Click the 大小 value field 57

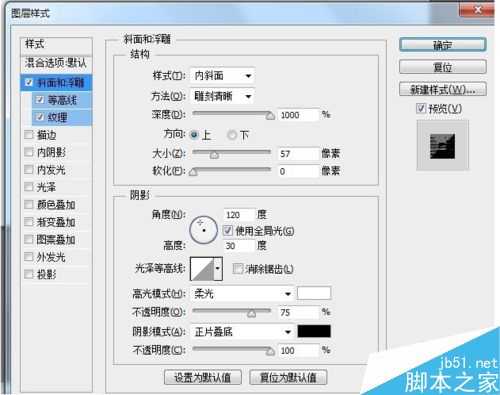click(298, 154)
